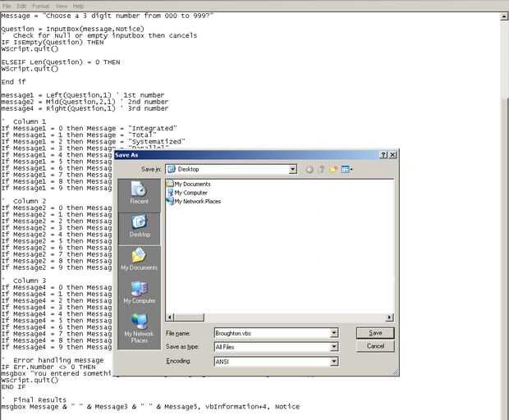
Task: Click the first Notepad line 'Message = Choose a 3 digit'
Action: point(108,16)
